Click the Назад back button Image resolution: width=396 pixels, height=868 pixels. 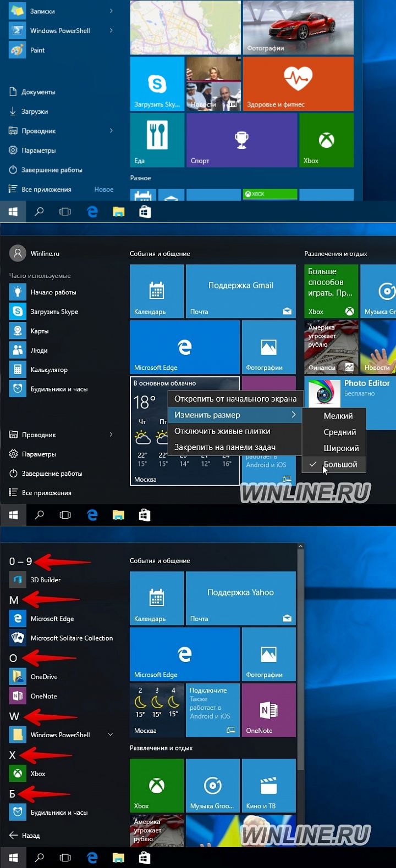(x=25, y=835)
